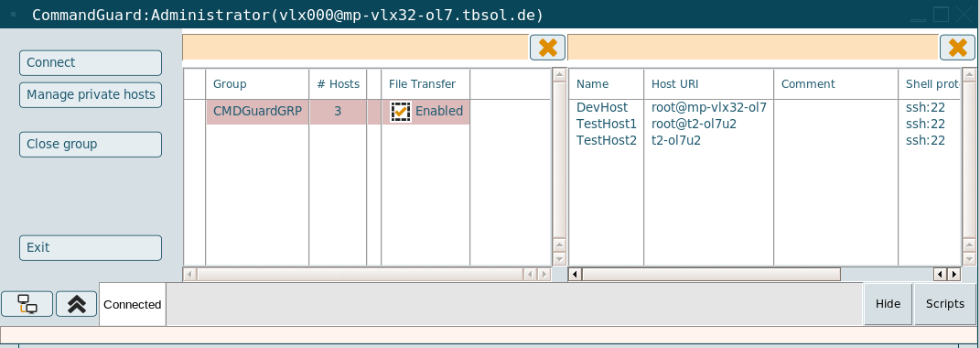
Task: Sort hosts by Name column header
Action: [607, 84]
